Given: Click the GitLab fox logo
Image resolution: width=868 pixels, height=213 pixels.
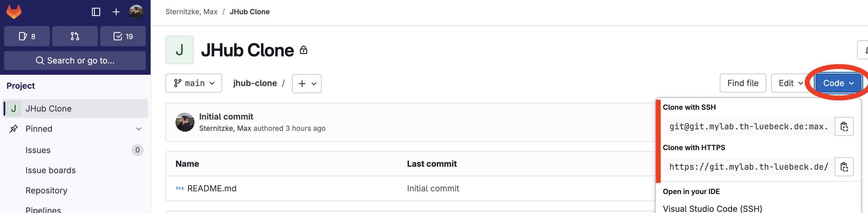Looking at the screenshot, I should (x=14, y=12).
